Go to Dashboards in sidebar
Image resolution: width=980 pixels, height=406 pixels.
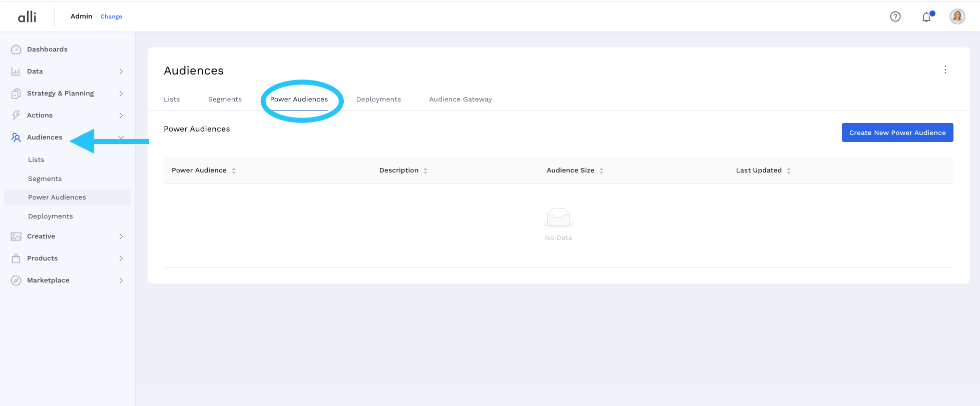(x=47, y=49)
